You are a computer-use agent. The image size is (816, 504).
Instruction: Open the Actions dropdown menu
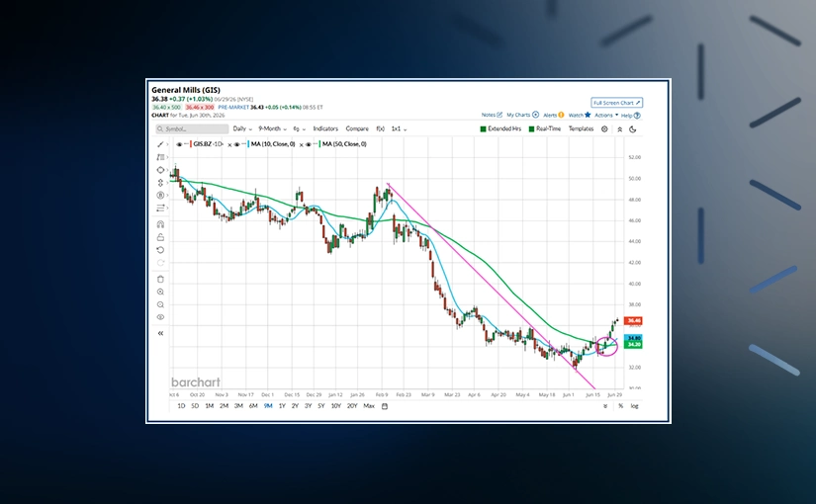pyautogui.click(x=606, y=115)
